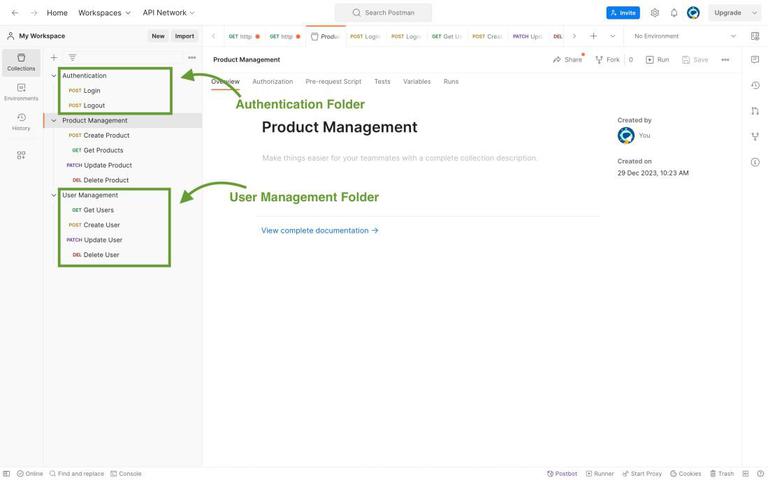Viewport: 768px width, 480px height.
Task: Open the History sidebar panel
Action: click(x=21, y=122)
